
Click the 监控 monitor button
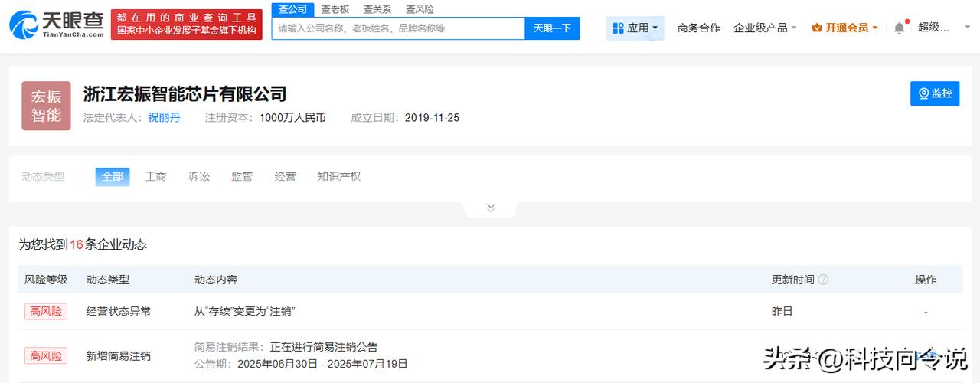tap(935, 93)
